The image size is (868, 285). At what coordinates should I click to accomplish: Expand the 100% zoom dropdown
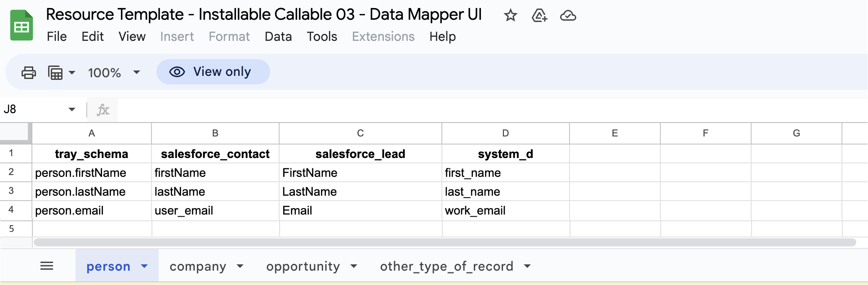tap(137, 72)
